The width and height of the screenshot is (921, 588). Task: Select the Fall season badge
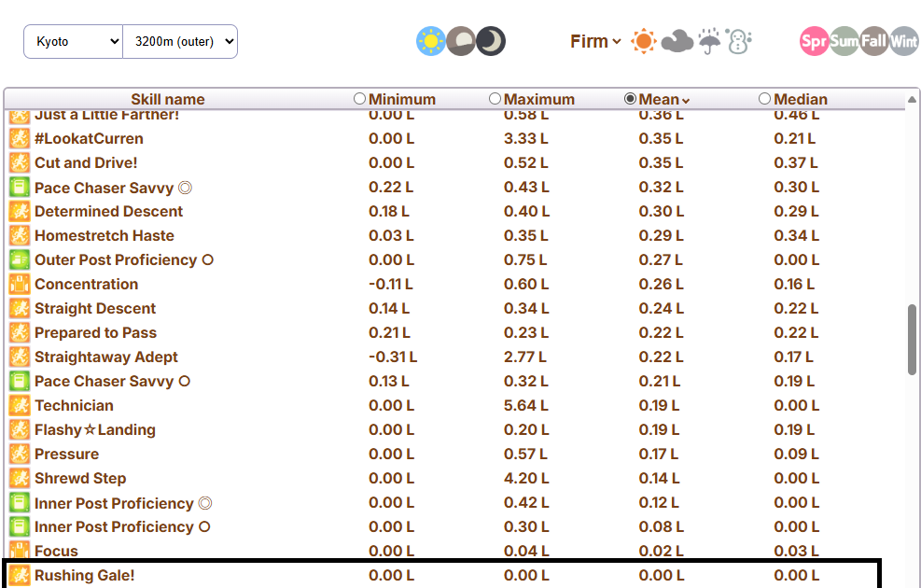[874, 41]
